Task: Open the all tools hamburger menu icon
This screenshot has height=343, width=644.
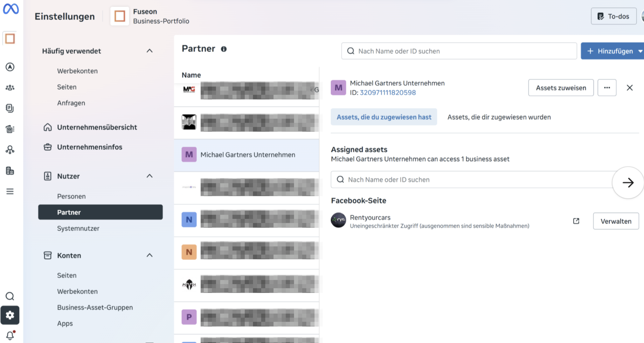Action: tap(10, 191)
